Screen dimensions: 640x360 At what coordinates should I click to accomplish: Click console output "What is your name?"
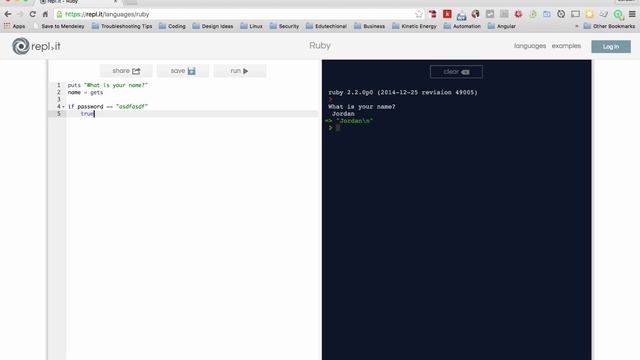click(x=362, y=107)
